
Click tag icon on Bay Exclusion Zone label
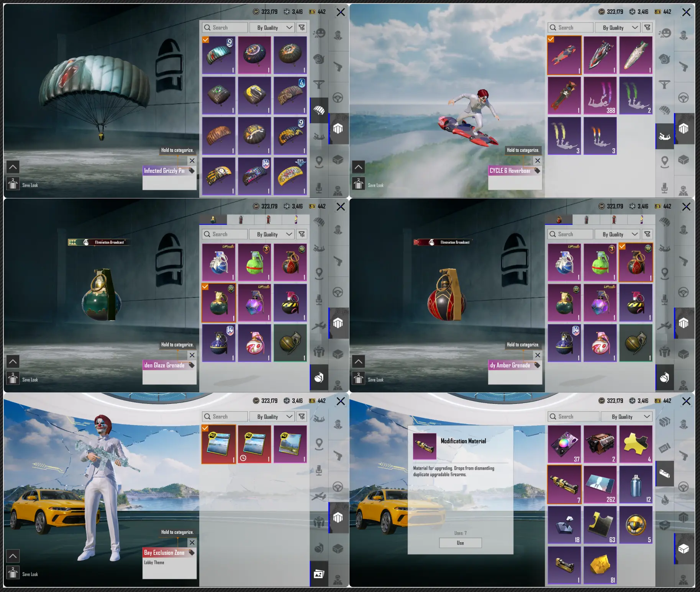(x=192, y=553)
